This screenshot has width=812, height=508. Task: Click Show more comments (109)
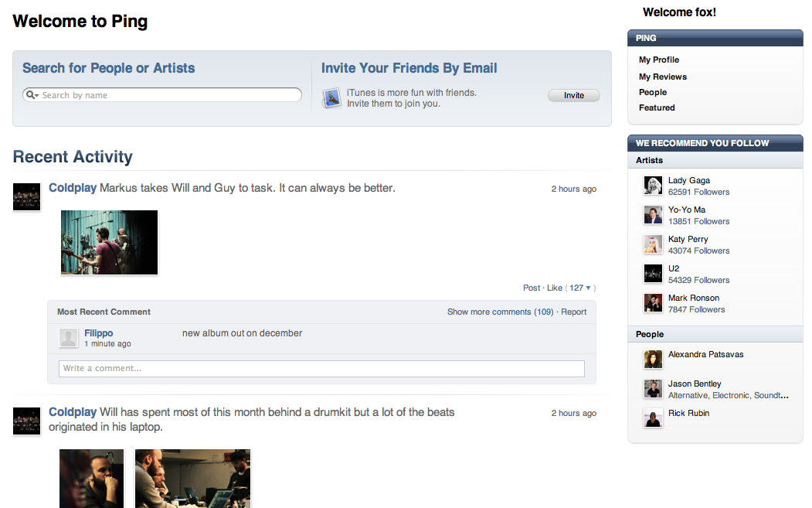(500, 312)
